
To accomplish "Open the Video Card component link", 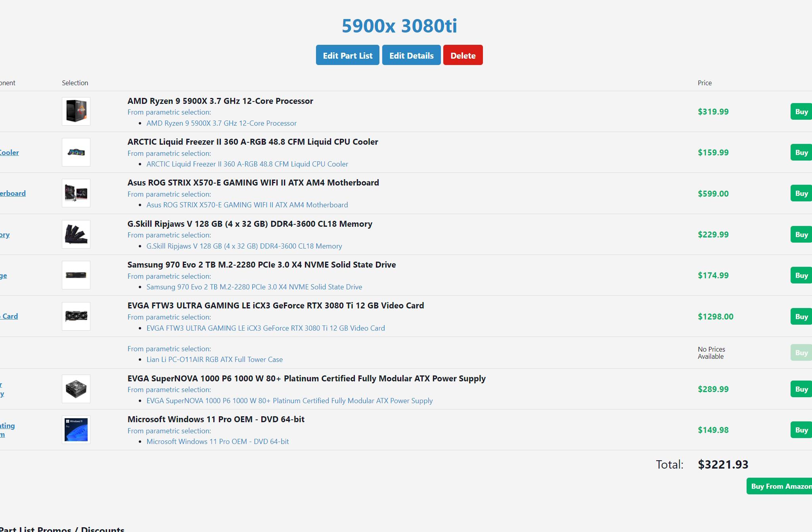I will coord(9,316).
